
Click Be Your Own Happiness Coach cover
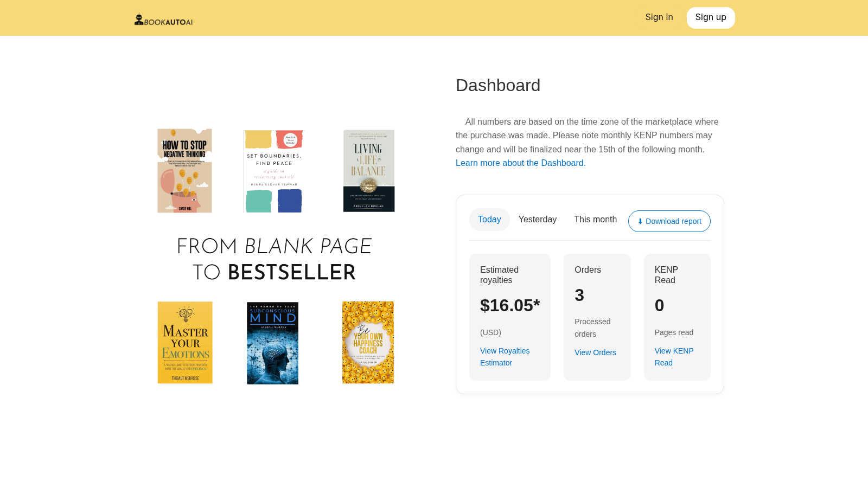(x=368, y=343)
